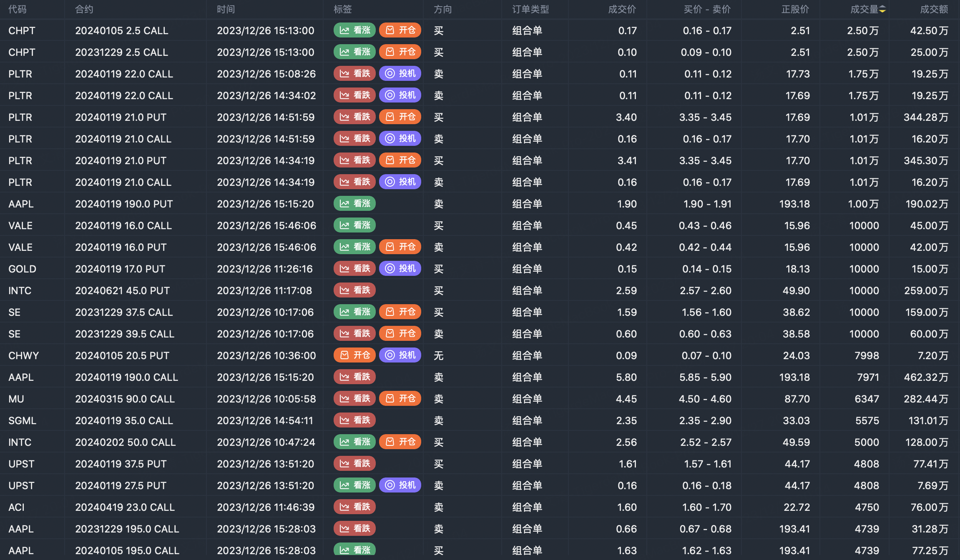
Task: Click the 标签 column header
Action: click(x=342, y=10)
